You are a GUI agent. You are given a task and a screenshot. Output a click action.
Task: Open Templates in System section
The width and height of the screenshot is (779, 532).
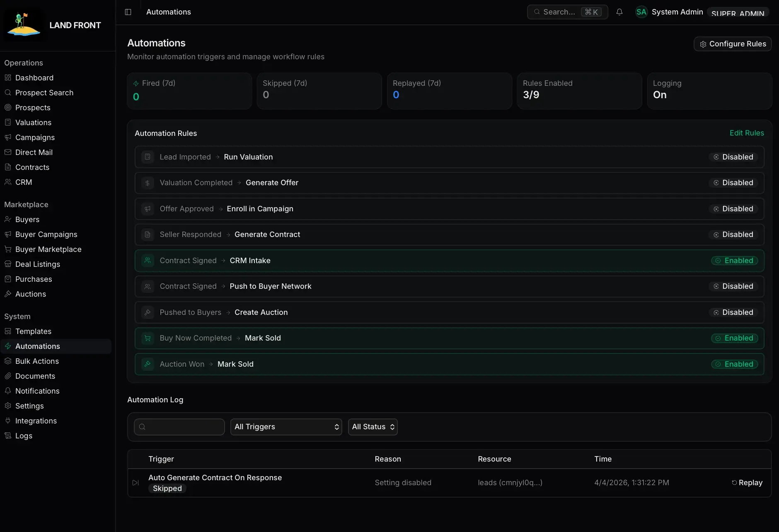pos(56,331)
